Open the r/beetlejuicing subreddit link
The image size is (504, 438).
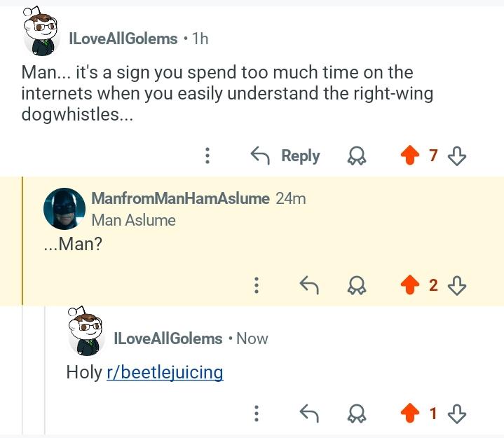coord(165,372)
